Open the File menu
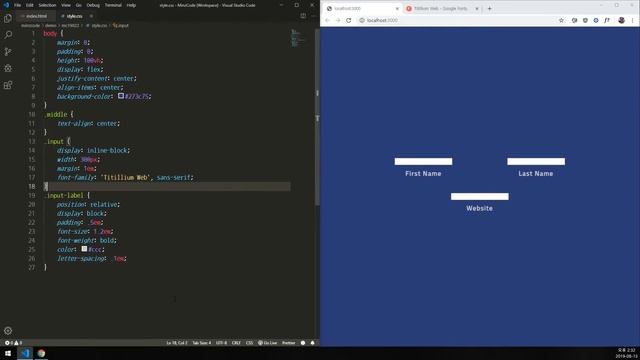This screenshot has height=360, width=640. 18,5
